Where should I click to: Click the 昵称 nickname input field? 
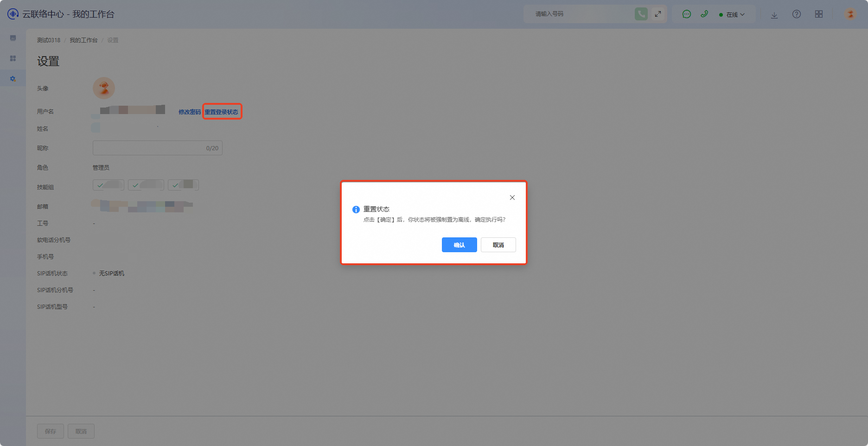point(158,148)
